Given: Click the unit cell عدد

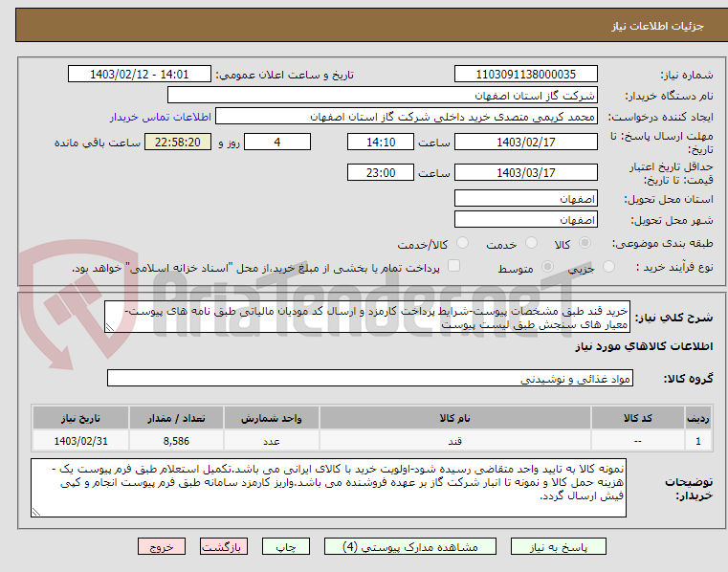Looking at the screenshot, I should point(271,441).
